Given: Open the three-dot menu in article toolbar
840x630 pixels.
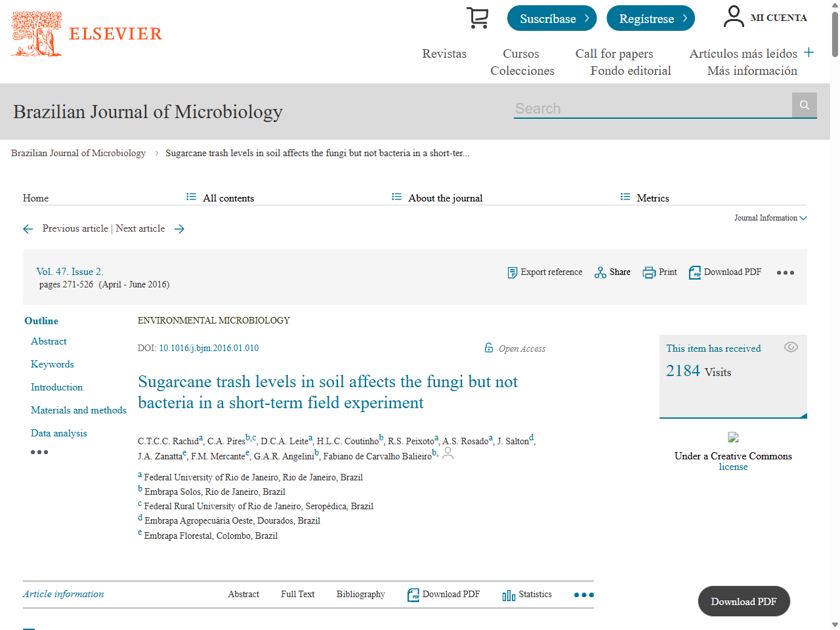Looking at the screenshot, I should pos(786,273).
